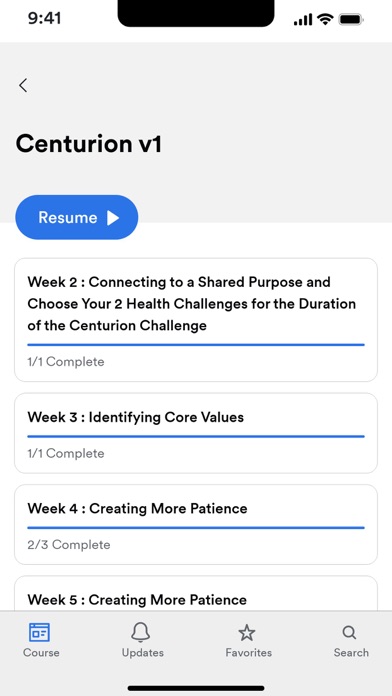Tap the Search magnifier icon

(x=349, y=633)
